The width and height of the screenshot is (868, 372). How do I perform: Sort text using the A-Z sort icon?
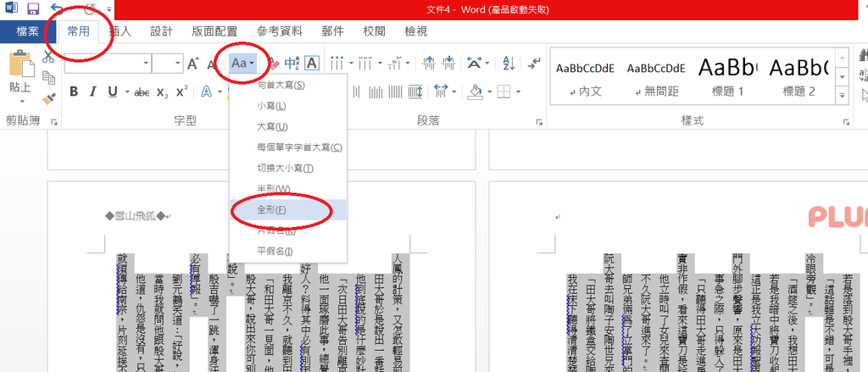[x=509, y=64]
